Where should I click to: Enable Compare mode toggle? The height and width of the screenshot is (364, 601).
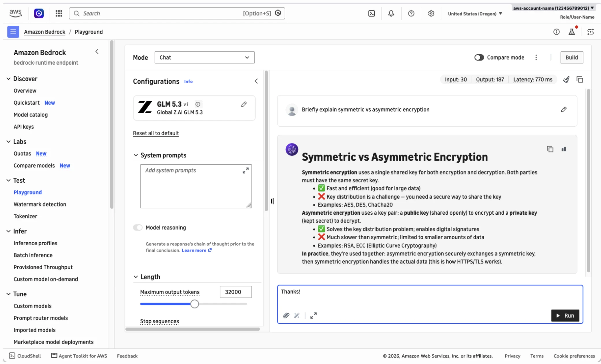(x=479, y=57)
